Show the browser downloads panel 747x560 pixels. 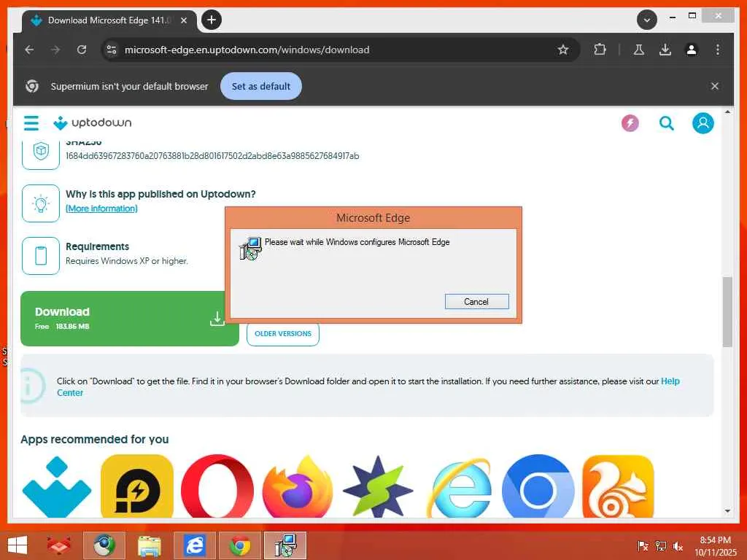click(665, 50)
